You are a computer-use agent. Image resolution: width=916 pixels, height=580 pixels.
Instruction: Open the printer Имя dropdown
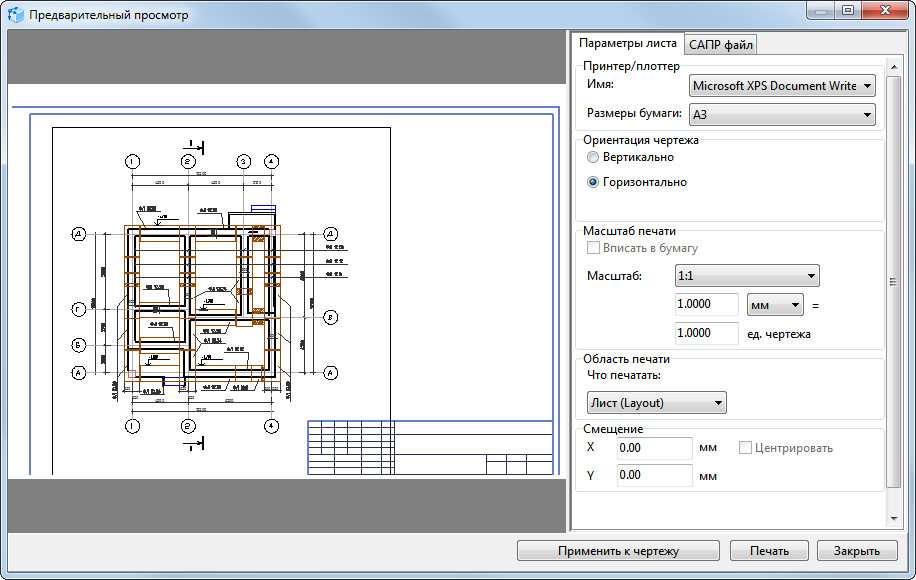(x=781, y=86)
